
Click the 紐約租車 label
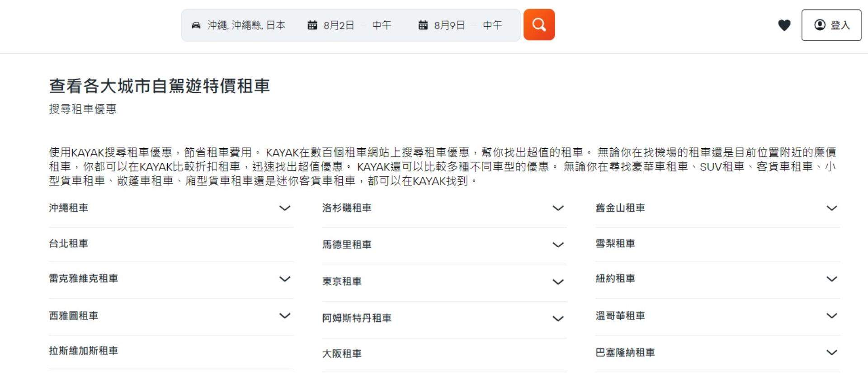pyautogui.click(x=615, y=278)
